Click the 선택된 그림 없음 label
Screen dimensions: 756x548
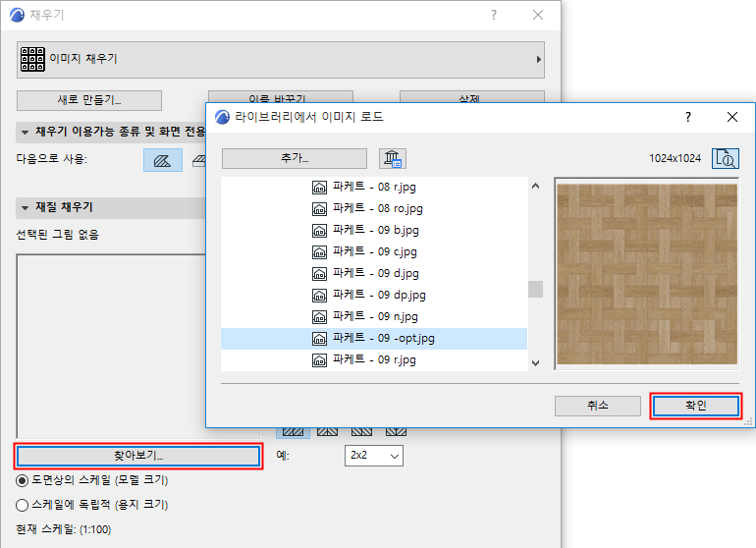[57, 235]
